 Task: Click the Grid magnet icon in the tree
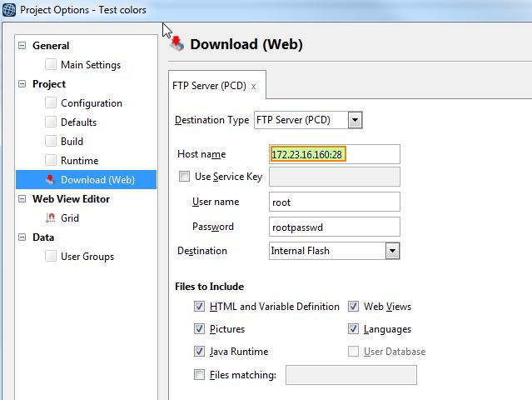click(x=50, y=217)
